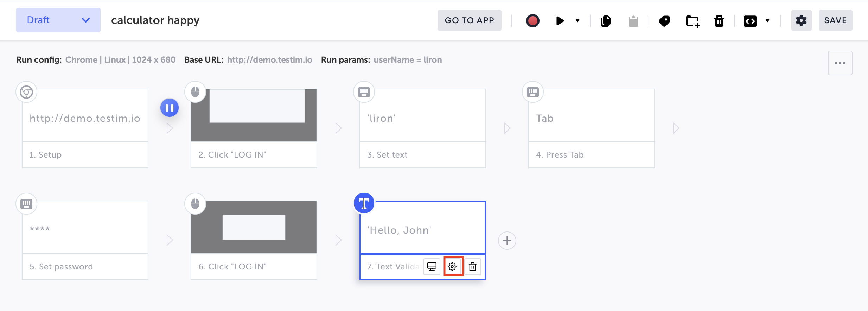Open the three-dots more options menu

[840, 63]
